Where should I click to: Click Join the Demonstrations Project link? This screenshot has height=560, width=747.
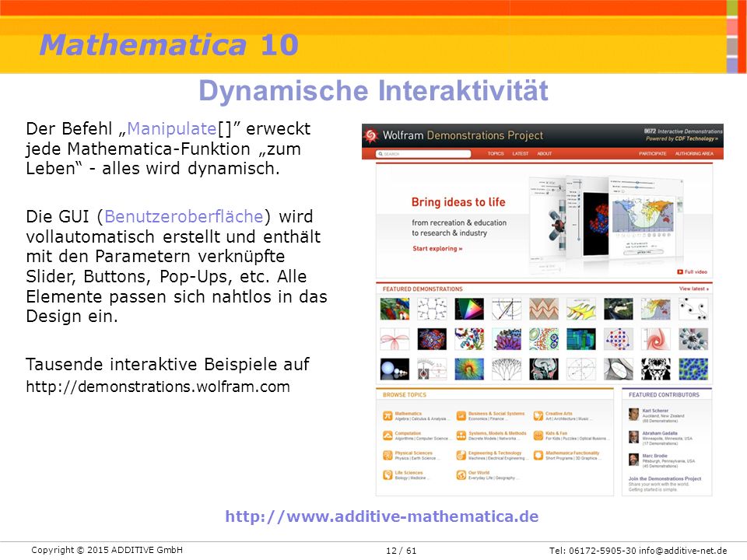pyautogui.click(x=665, y=478)
